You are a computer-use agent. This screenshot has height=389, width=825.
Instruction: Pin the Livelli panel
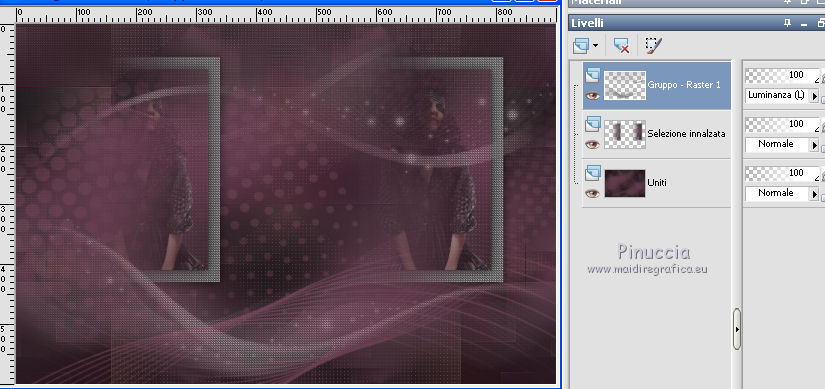[788, 23]
